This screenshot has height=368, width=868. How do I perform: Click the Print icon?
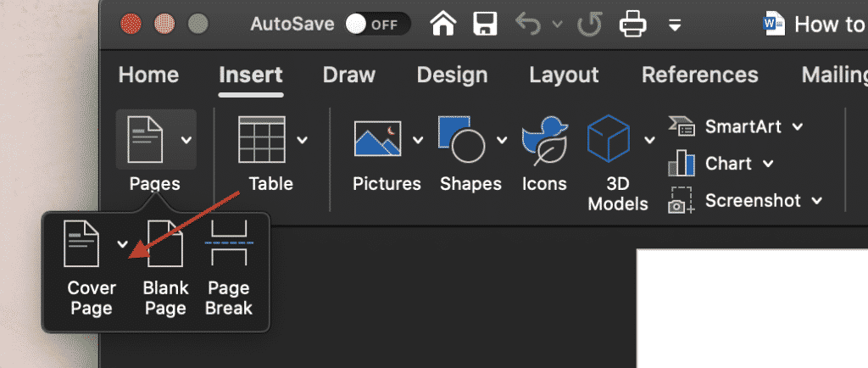pos(632,24)
